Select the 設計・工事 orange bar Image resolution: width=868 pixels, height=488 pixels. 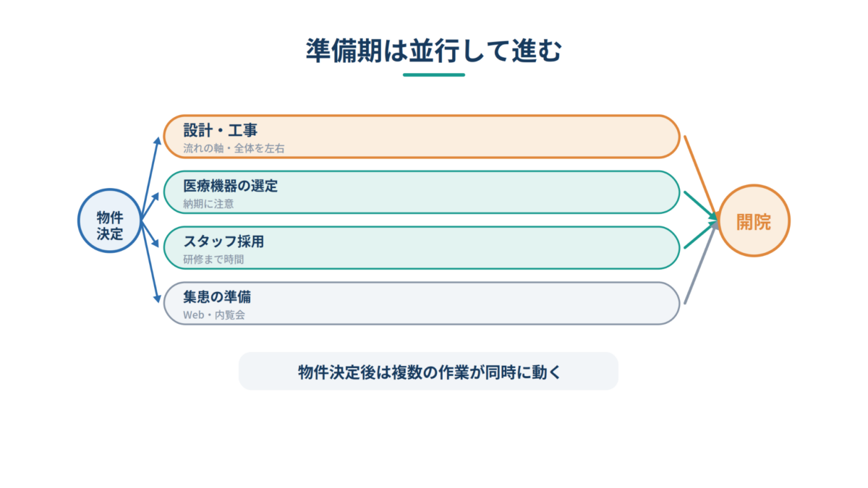(422, 136)
